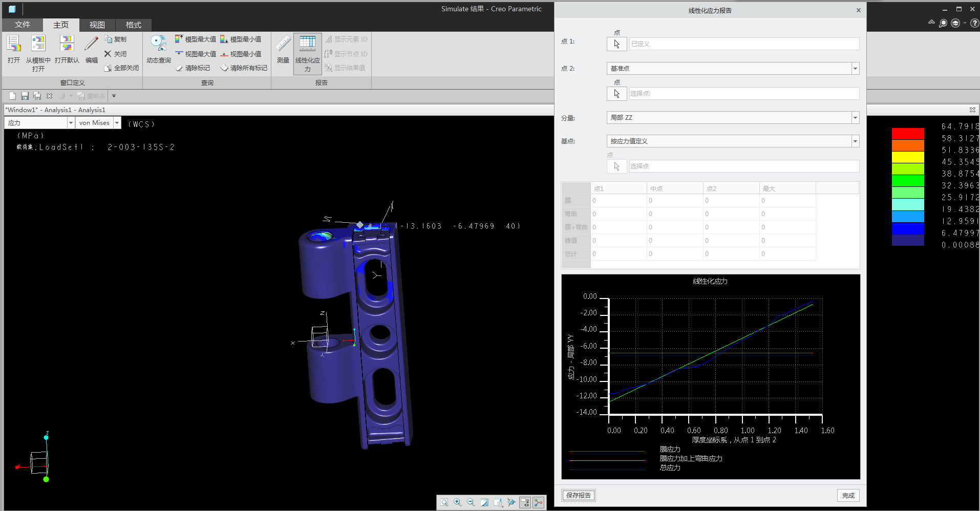Toggle the datum display tri-node icon
980x511 pixels.
[x=538, y=503]
